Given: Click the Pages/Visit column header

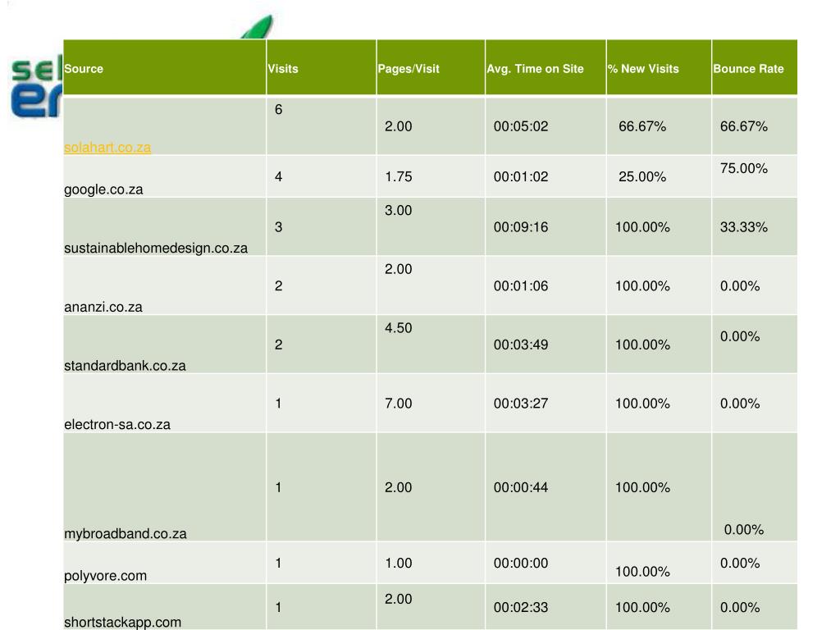Looking at the screenshot, I should pos(431,67).
